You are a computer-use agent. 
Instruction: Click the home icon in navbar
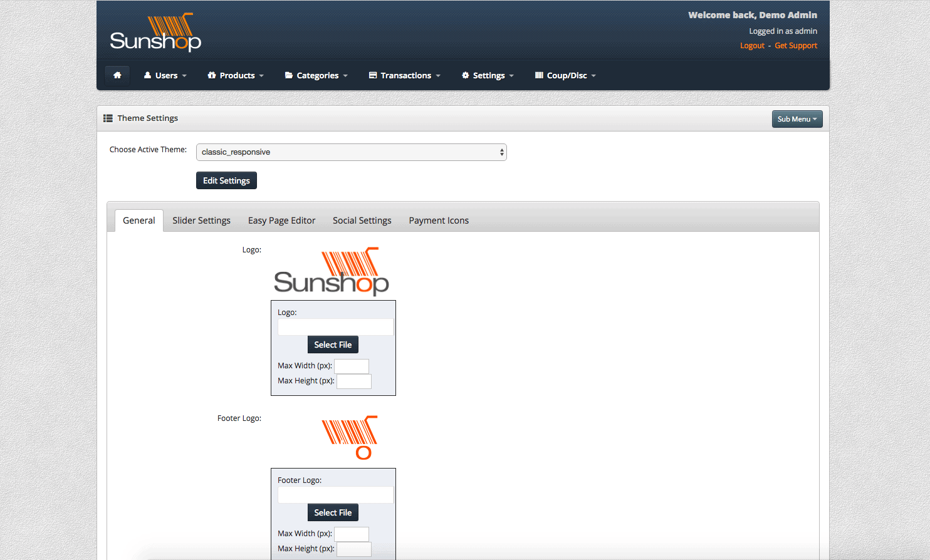(117, 75)
